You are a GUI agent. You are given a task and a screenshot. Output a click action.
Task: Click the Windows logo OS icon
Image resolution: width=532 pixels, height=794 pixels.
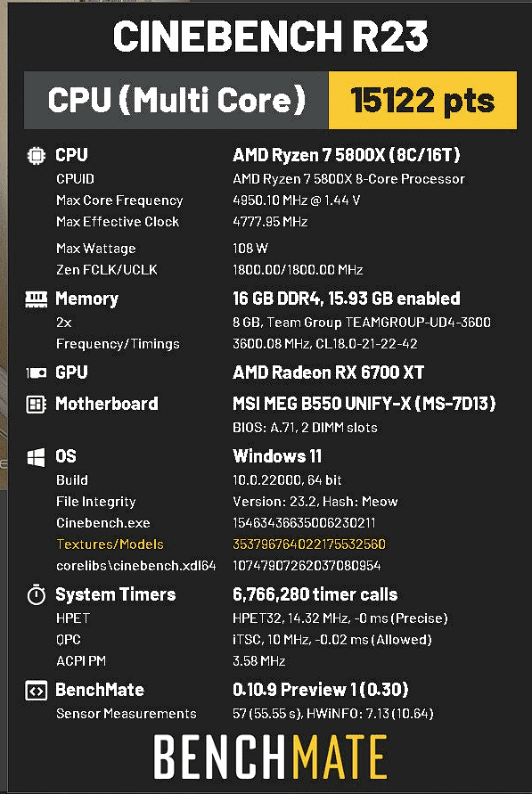(36, 457)
